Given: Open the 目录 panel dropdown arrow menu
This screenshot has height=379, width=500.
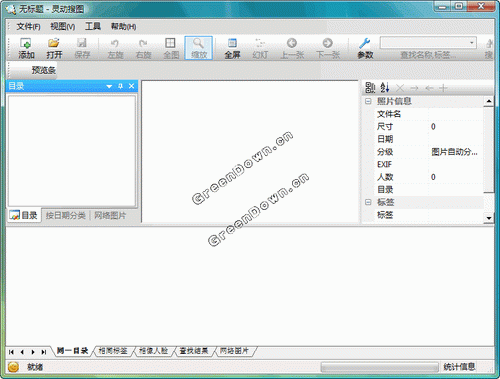Looking at the screenshot, I should click(x=109, y=86).
